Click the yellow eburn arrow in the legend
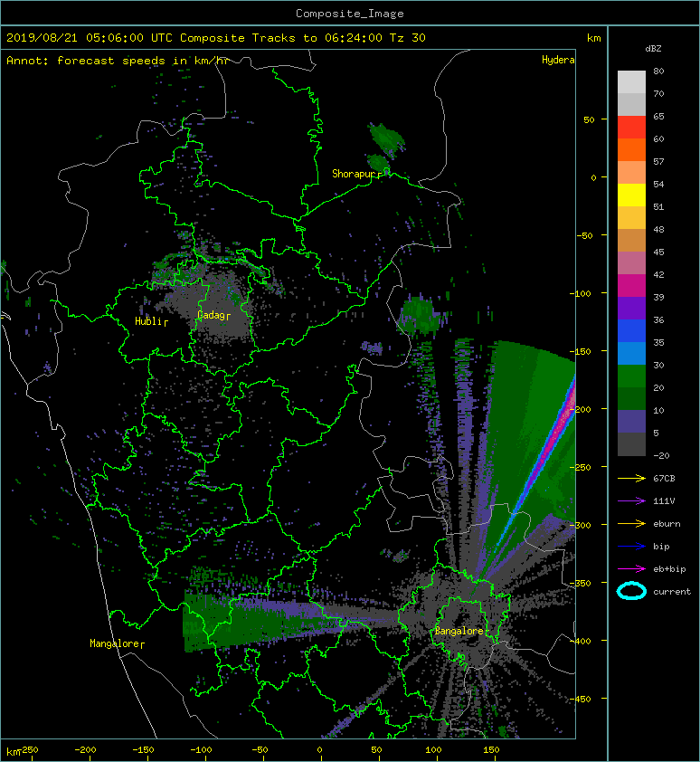The height and width of the screenshot is (762, 700). click(631, 524)
